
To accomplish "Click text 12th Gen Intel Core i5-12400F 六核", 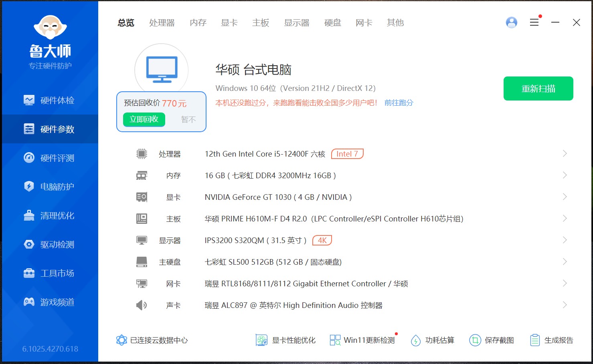I will coord(265,154).
